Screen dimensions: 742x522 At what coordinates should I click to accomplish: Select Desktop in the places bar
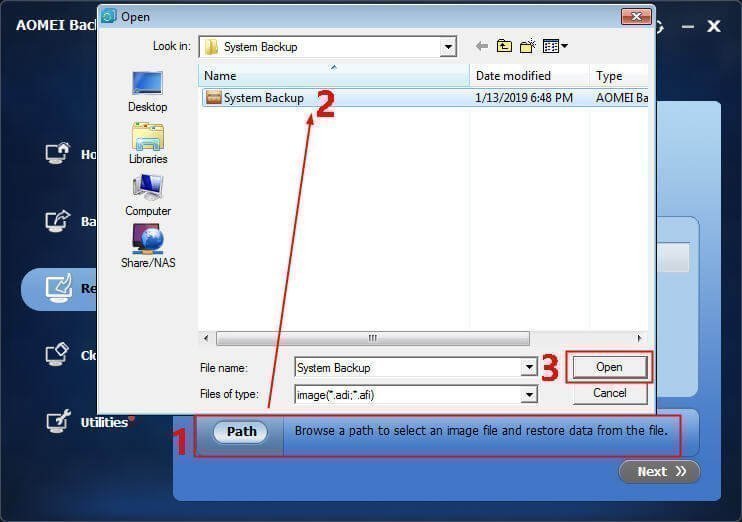[148, 92]
